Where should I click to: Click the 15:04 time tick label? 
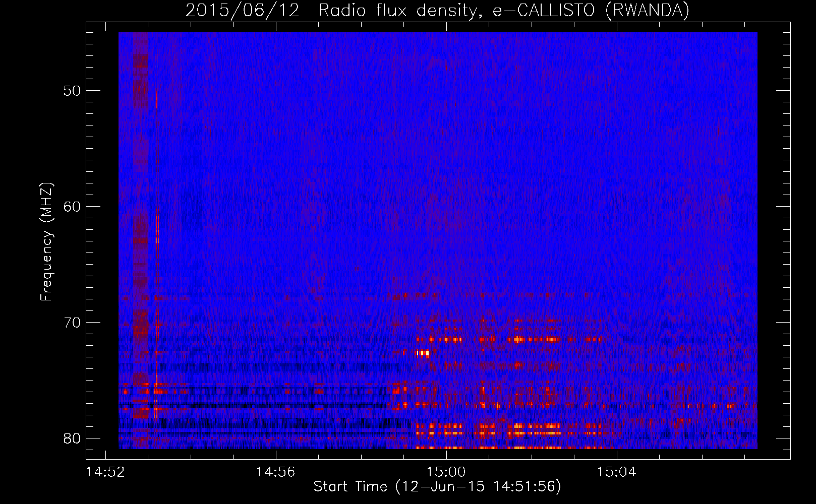tap(617, 472)
